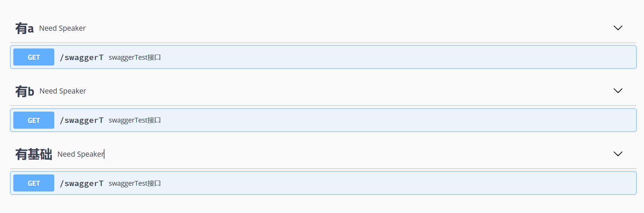Open the /swaggerT path under 有a
Viewport: 644px width, 213px height.
pos(82,57)
